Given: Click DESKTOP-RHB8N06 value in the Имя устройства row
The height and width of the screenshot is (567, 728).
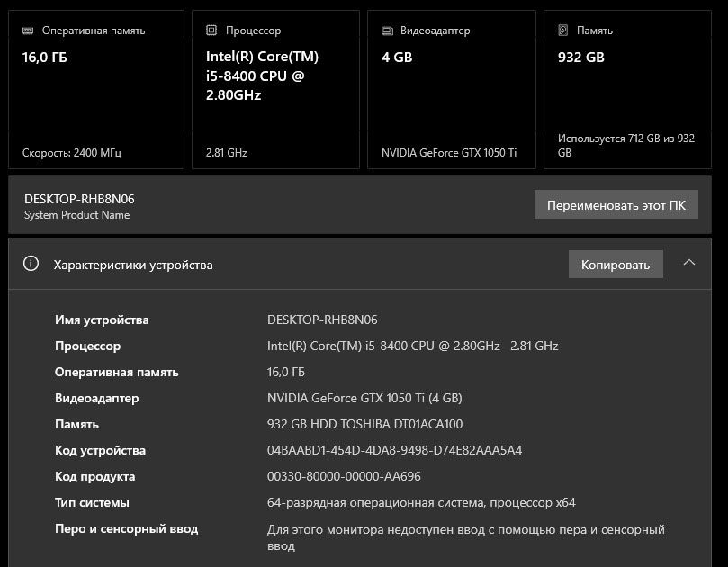Looking at the screenshot, I should 322,319.
